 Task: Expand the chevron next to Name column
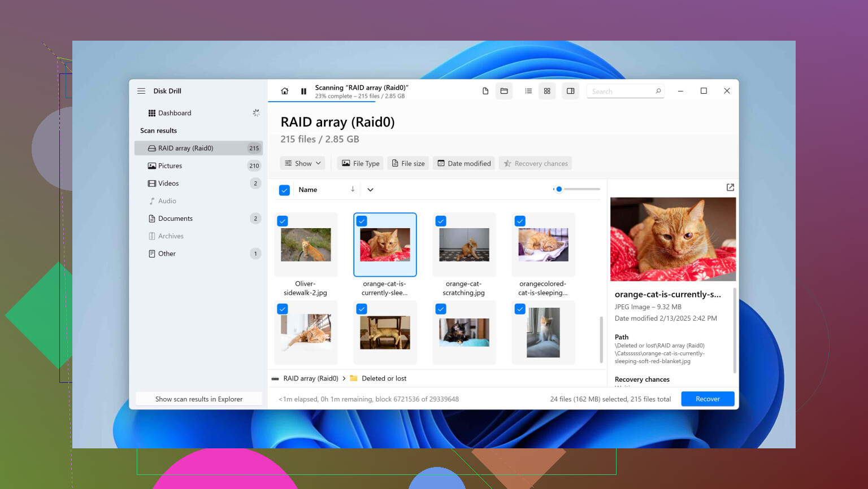point(370,190)
